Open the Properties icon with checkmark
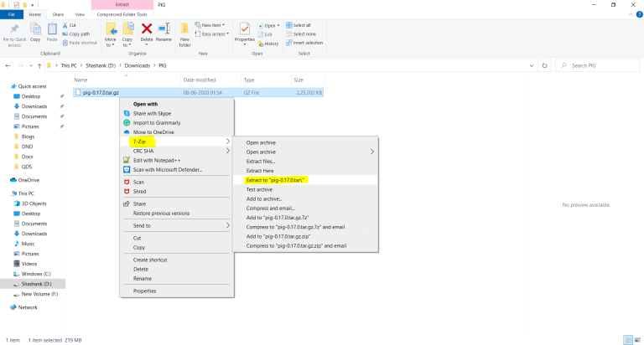Viewport: 644px width, 345px height. click(245, 29)
